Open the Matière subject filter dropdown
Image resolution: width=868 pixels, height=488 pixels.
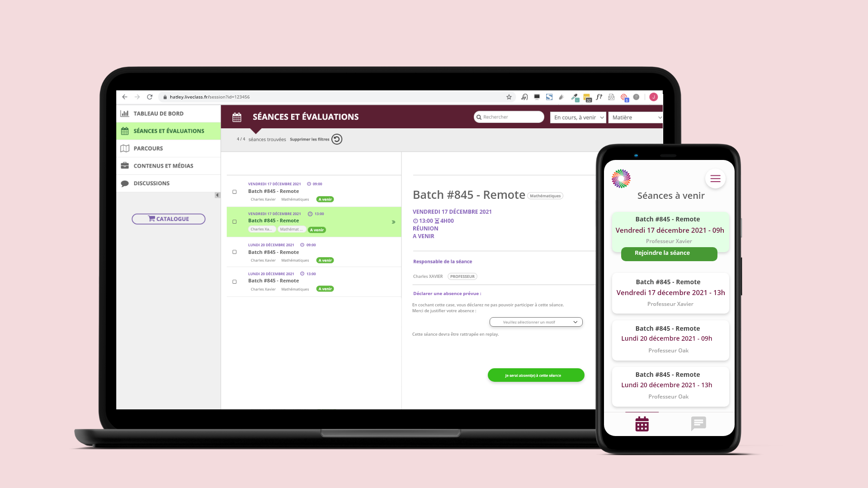click(635, 117)
